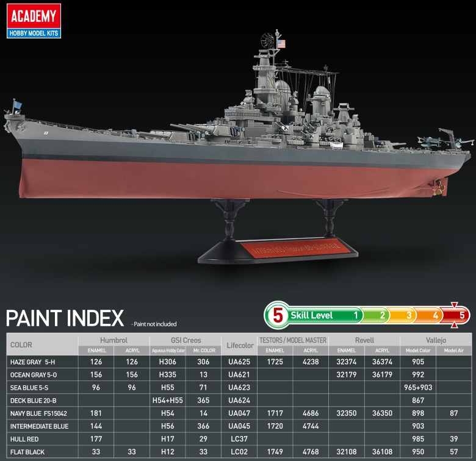Click the Model Color subheader under Vallejo
The width and height of the screenshot is (476, 461).
418,350
